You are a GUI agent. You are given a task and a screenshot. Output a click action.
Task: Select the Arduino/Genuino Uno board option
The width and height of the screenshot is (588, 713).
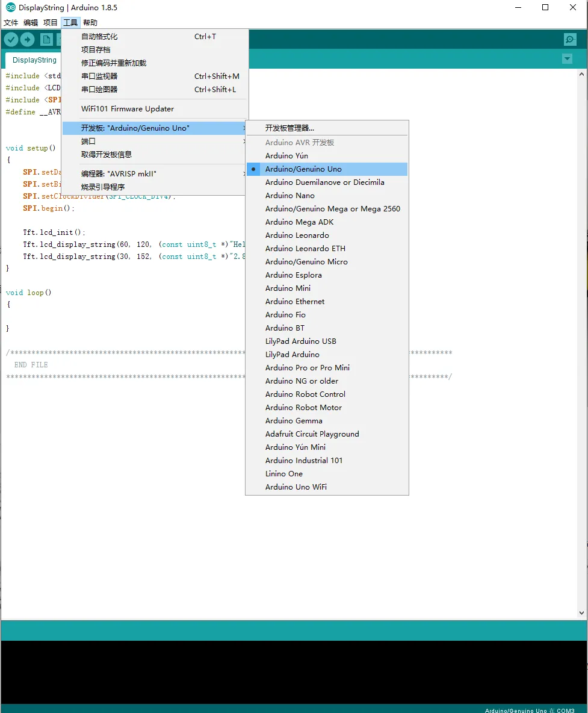[x=327, y=169]
